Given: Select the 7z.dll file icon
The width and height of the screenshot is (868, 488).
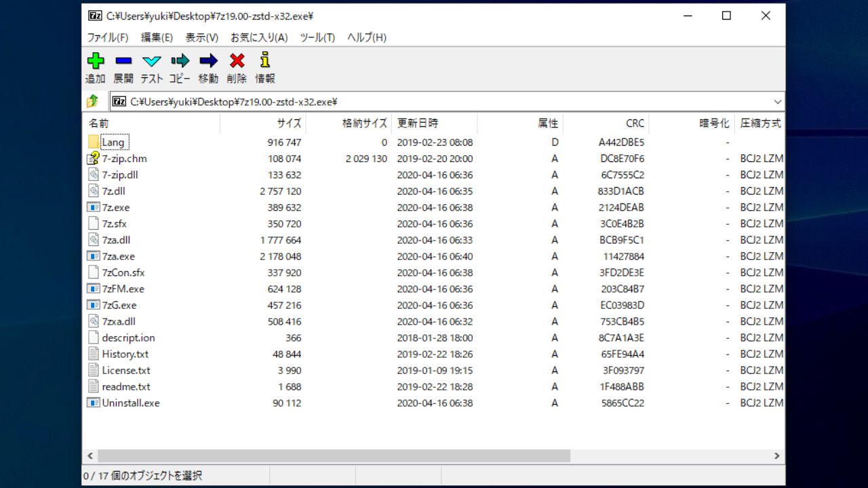Looking at the screenshot, I should tap(94, 191).
